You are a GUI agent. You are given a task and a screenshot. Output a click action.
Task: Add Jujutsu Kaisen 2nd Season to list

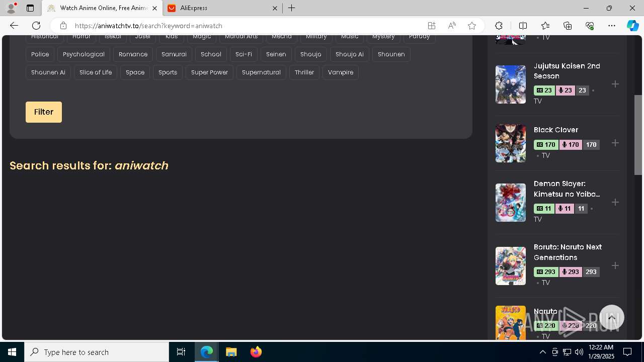click(x=615, y=84)
